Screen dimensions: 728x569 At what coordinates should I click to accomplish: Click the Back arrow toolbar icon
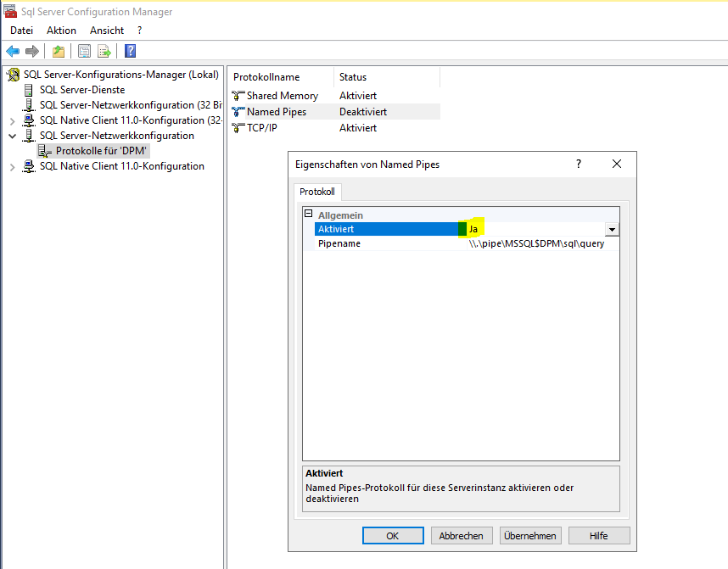13,51
